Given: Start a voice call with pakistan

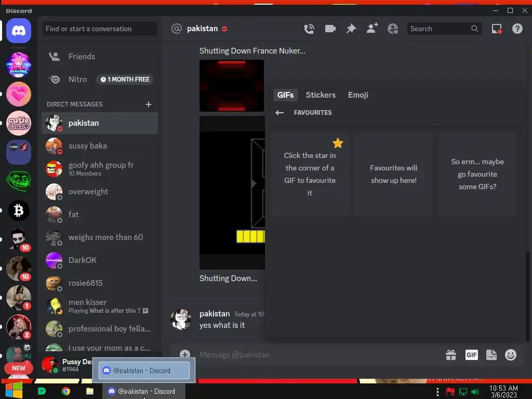Looking at the screenshot, I should point(309,29).
